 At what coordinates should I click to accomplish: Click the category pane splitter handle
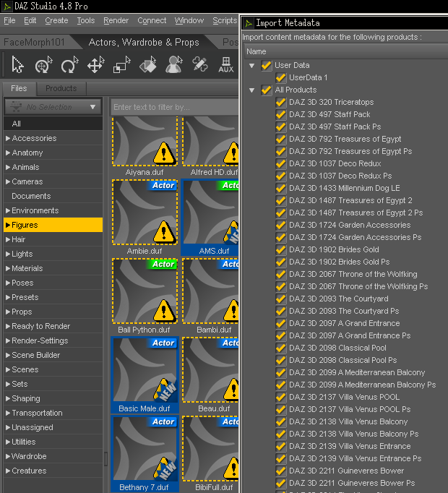click(x=106, y=459)
